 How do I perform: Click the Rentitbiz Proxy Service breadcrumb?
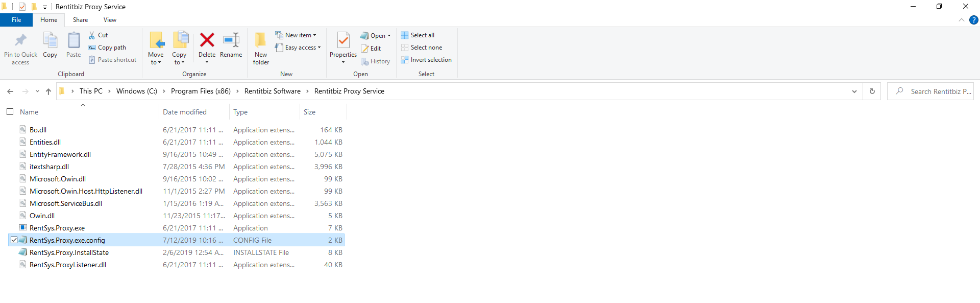tap(349, 91)
